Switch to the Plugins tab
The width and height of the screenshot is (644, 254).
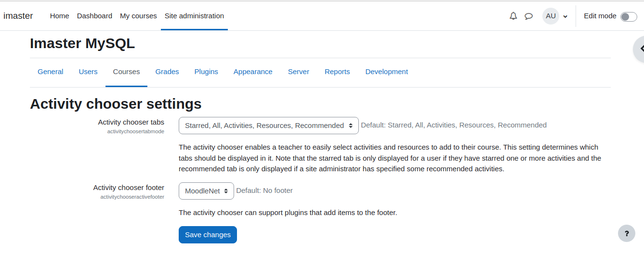pos(206,72)
